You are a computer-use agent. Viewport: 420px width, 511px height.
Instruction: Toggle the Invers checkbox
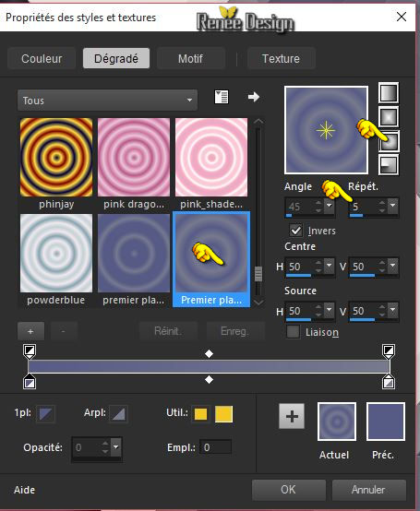pyautogui.click(x=296, y=231)
